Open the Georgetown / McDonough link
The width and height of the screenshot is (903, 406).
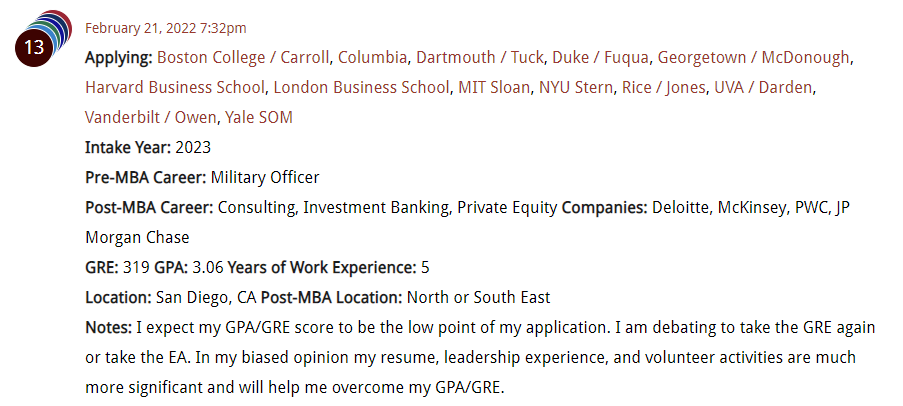tap(753, 58)
